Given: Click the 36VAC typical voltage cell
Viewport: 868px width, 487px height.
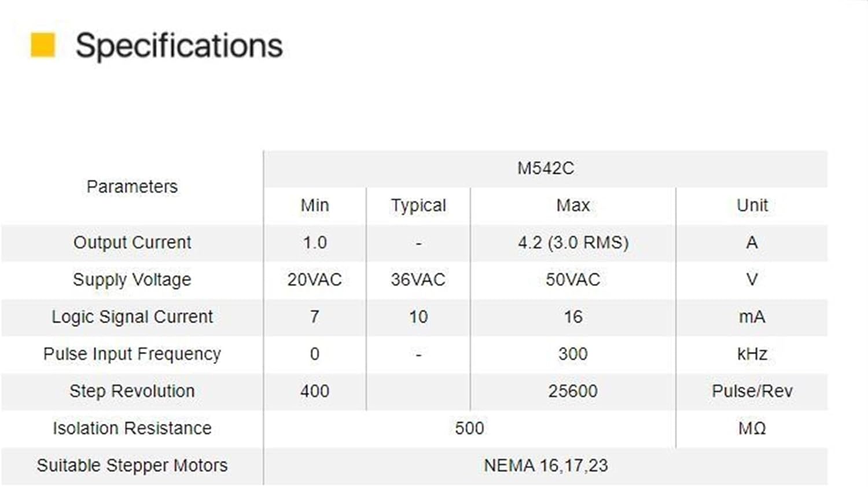Looking at the screenshot, I should (418, 280).
